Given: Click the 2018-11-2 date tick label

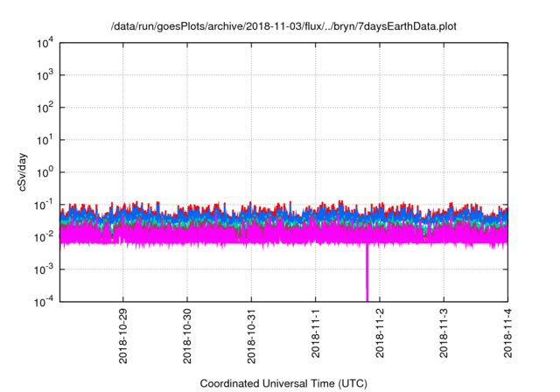Looking at the screenshot, I should [x=380, y=333].
